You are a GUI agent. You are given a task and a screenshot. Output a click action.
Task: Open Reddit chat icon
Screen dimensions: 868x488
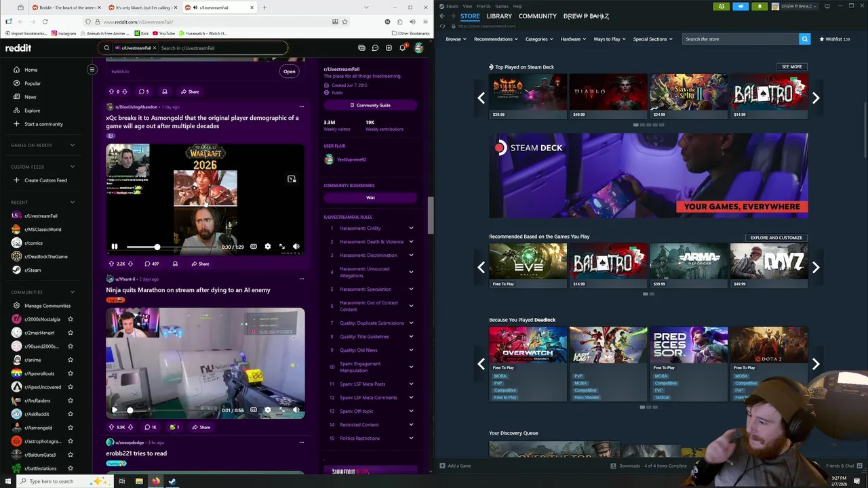[x=375, y=47]
